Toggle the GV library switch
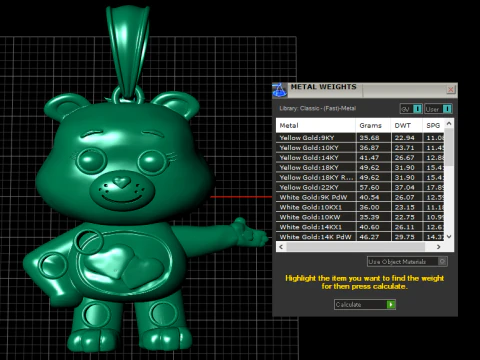Viewport: 480px width, 360px height. coord(411,109)
